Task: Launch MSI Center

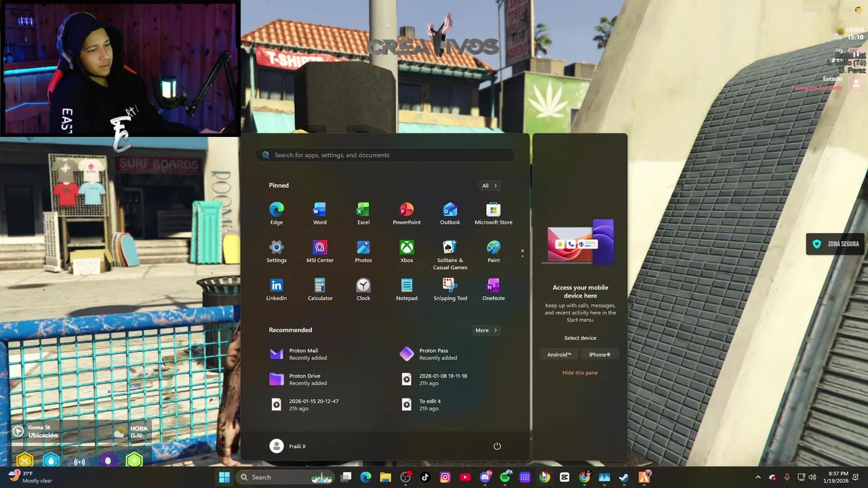Action: pos(319,251)
